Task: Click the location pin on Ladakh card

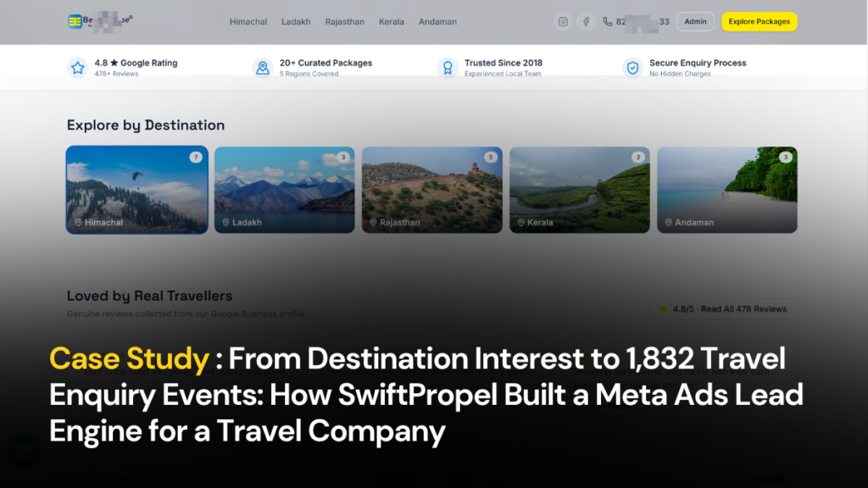Action: coord(225,223)
